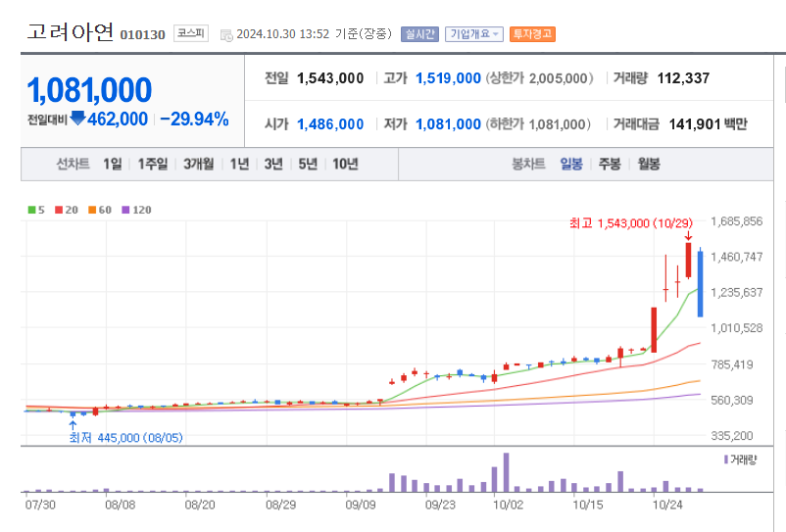Image resolution: width=786 pixels, height=532 pixels.
Task: Select the 3년 line chart tab
Action: coord(273,164)
